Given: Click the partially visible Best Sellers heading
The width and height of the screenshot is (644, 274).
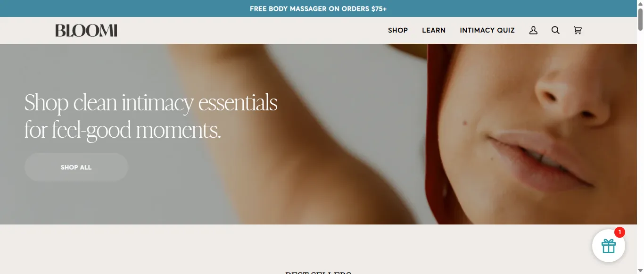Looking at the screenshot, I should coord(318,272).
